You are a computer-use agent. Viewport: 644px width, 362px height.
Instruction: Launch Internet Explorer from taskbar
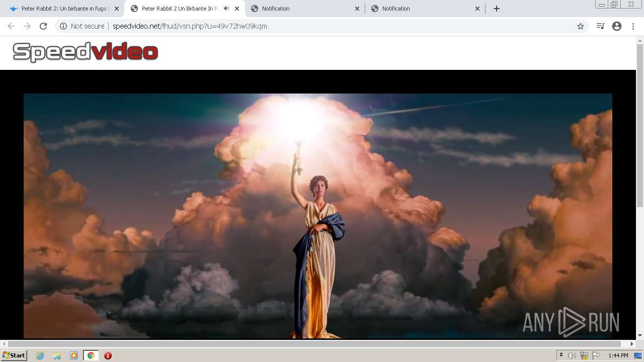[40, 355]
